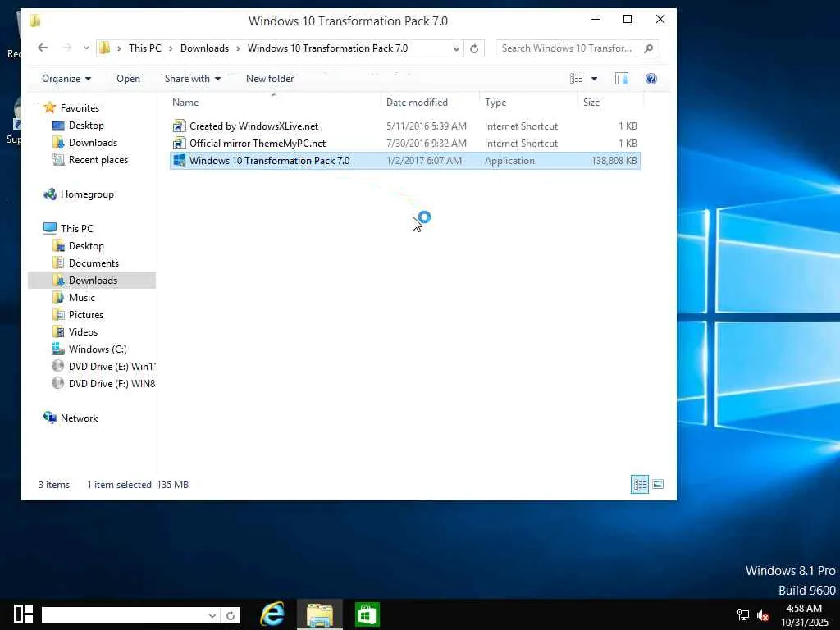Click the Homegroup icon

click(x=50, y=194)
